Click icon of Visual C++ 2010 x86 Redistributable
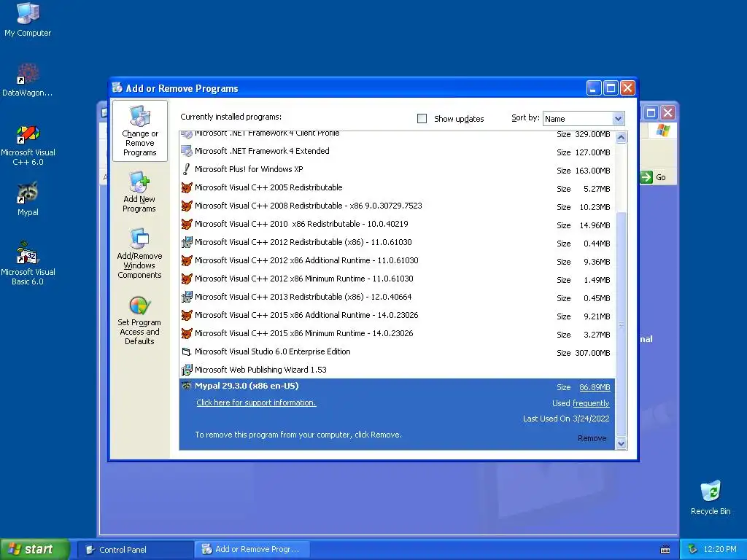The image size is (747, 560). point(186,225)
